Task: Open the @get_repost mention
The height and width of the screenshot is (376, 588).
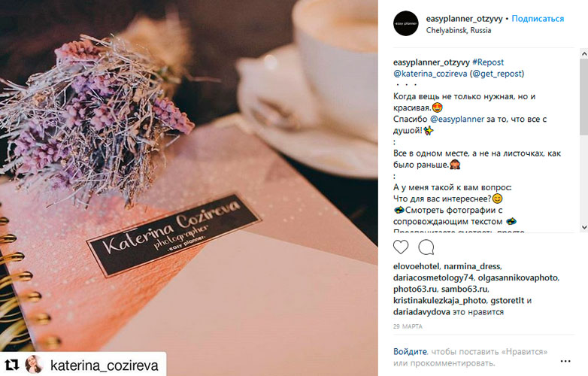Action: pos(497,74)
